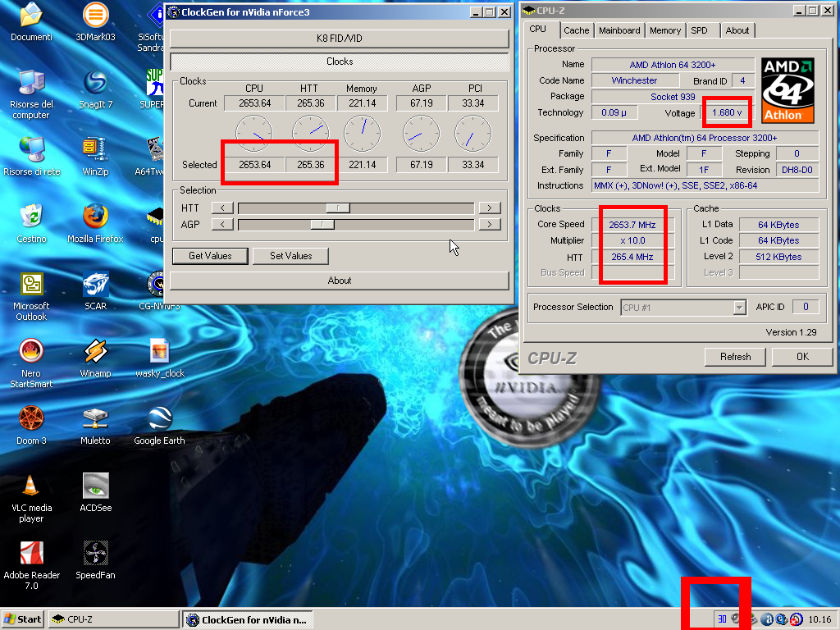Image resolution: width=840 pixels, height=630 pixels.
Task: Open the About button in ClockGen
Action: point(340,281)
